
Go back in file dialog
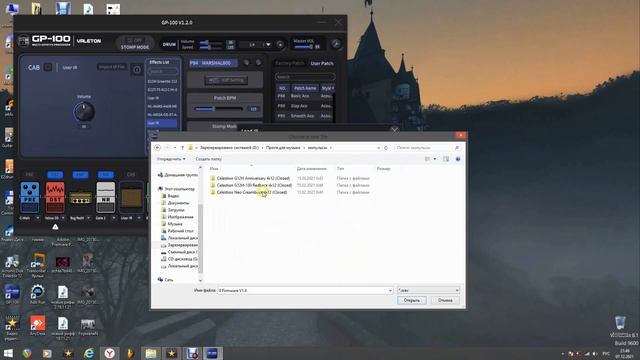click(x=158, y=148)
